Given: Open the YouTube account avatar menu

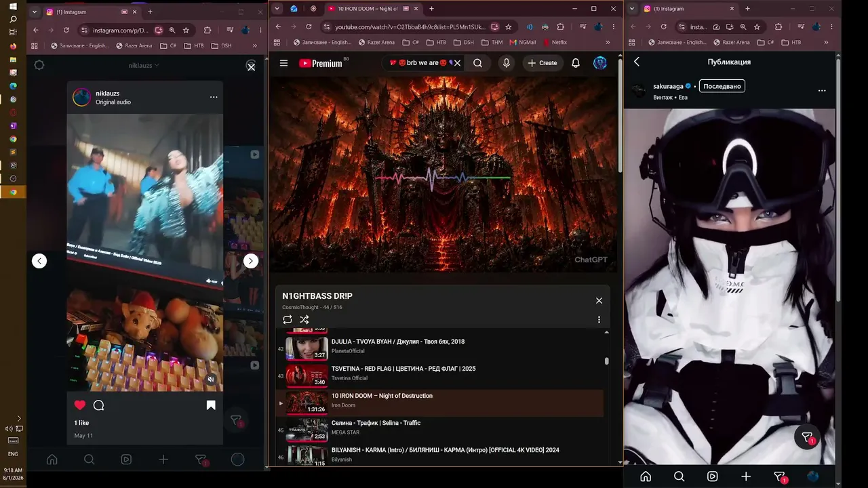Looking at the screenshot, I should [x=600, y=63].
